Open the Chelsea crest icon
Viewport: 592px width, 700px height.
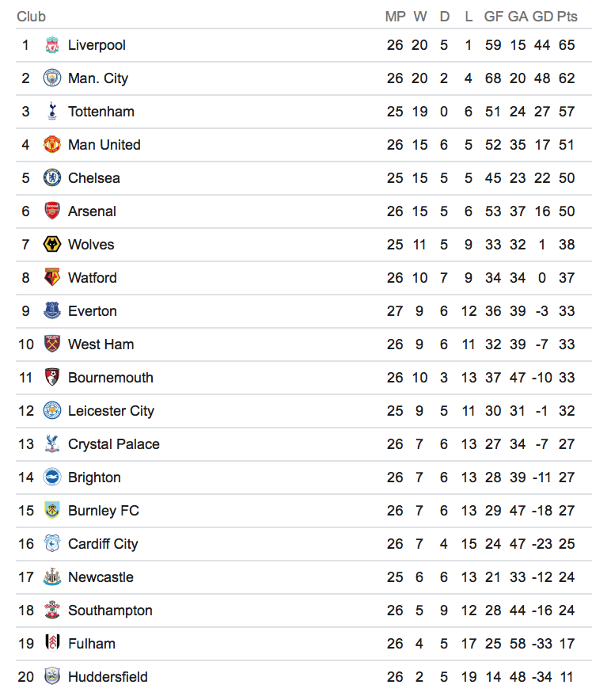tap(52, 178)
